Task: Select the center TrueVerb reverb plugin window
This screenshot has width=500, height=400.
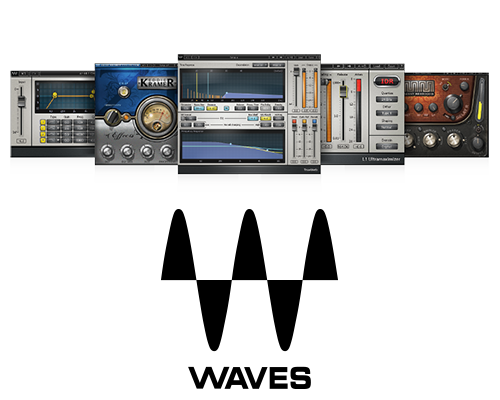Action: point(249,114)
